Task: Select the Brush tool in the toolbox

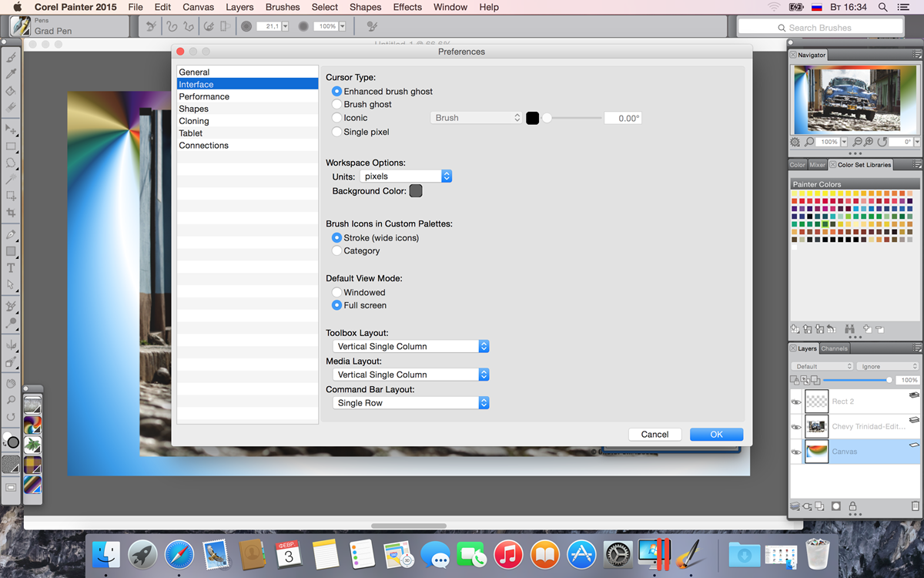Action: [x=11, y=57]
